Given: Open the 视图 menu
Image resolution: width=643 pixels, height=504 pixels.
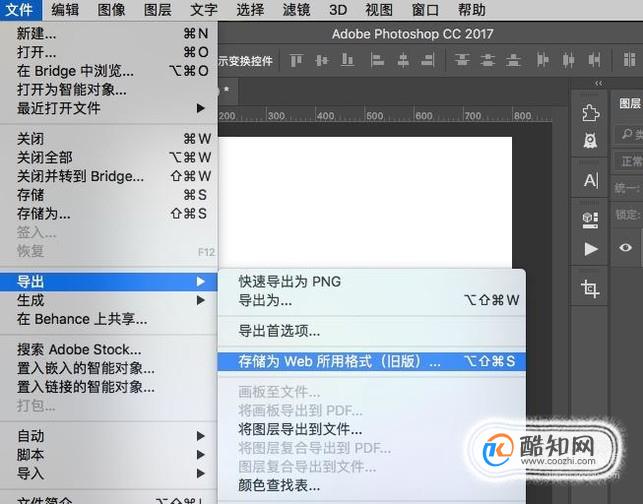Looking at the screenshot, I should [379, 10].
